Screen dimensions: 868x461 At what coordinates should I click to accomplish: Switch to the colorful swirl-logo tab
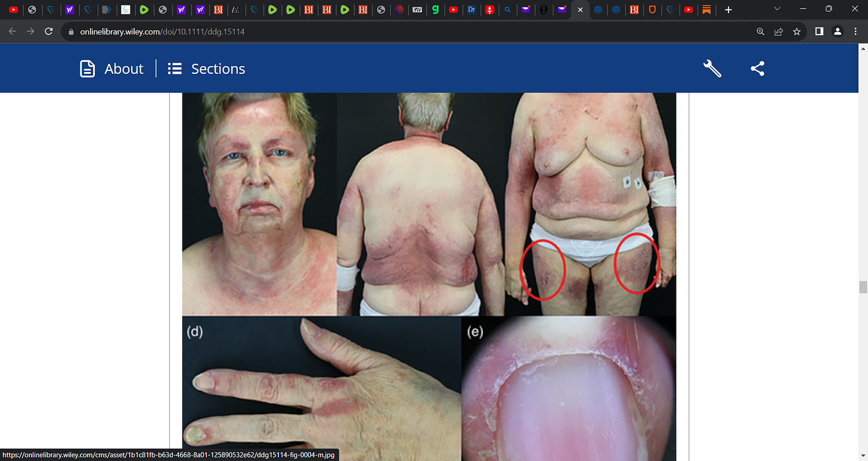(399, 10)
